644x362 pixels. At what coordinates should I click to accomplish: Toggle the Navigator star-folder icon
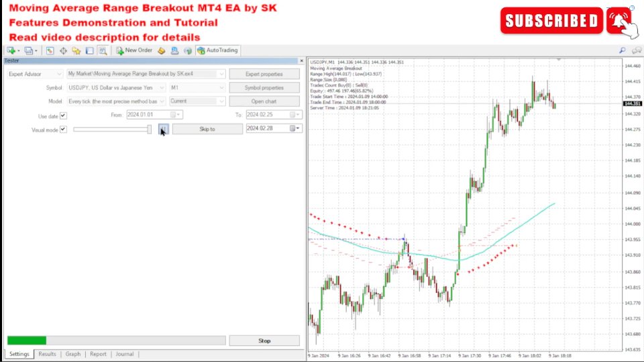tap(76, 50)
